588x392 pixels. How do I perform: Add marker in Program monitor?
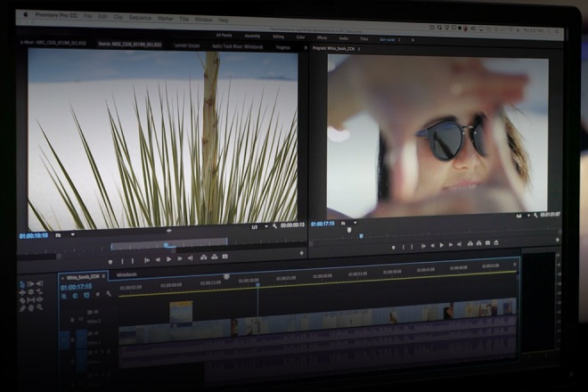tap(394, 248)
